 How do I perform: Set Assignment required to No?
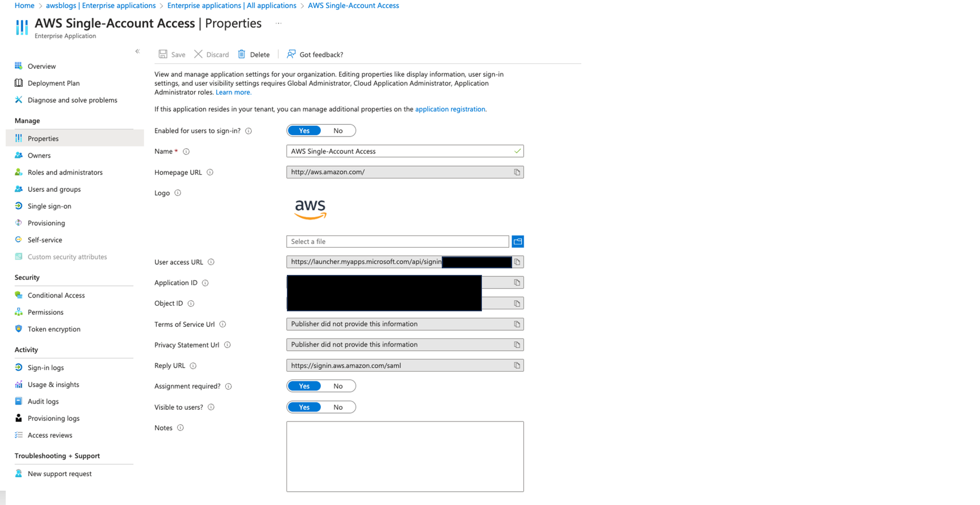(338, 386)
